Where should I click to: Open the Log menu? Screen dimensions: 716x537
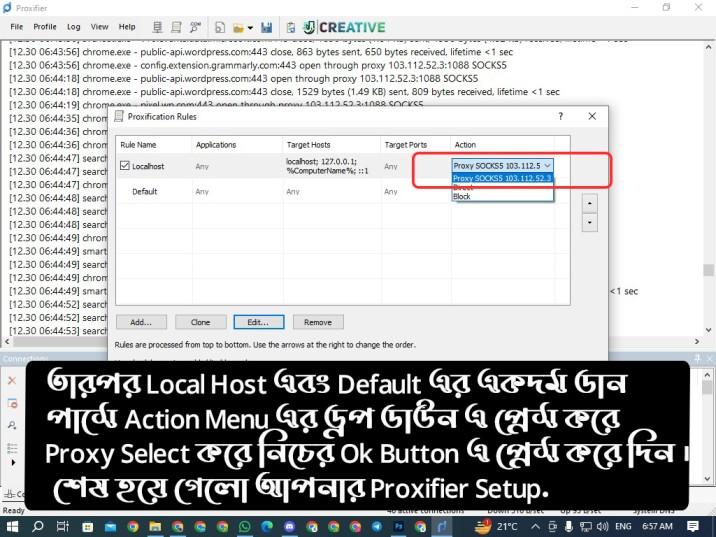tap(74, 26)
